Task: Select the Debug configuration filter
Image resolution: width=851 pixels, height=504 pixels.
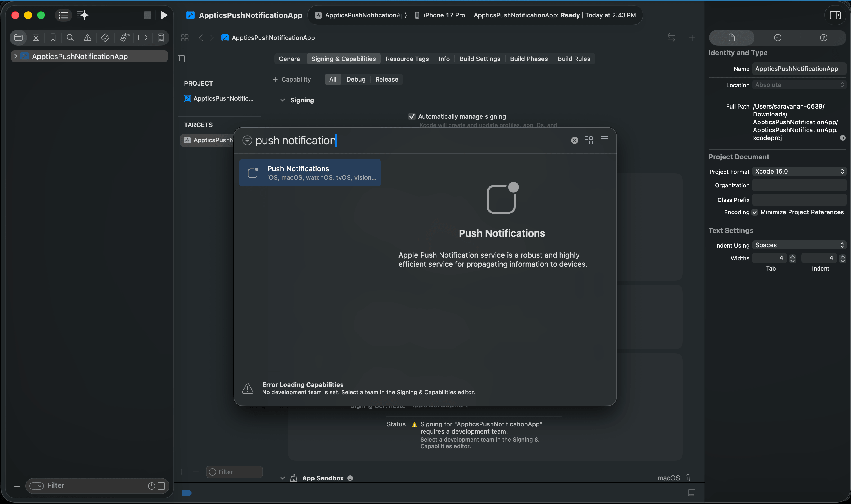Action: coord(355,79)
